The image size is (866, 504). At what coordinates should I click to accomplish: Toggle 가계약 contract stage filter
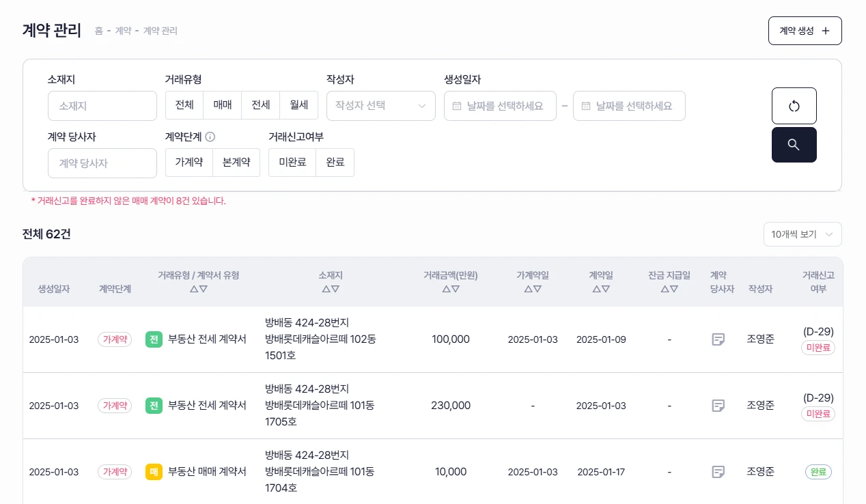[188, 163]
